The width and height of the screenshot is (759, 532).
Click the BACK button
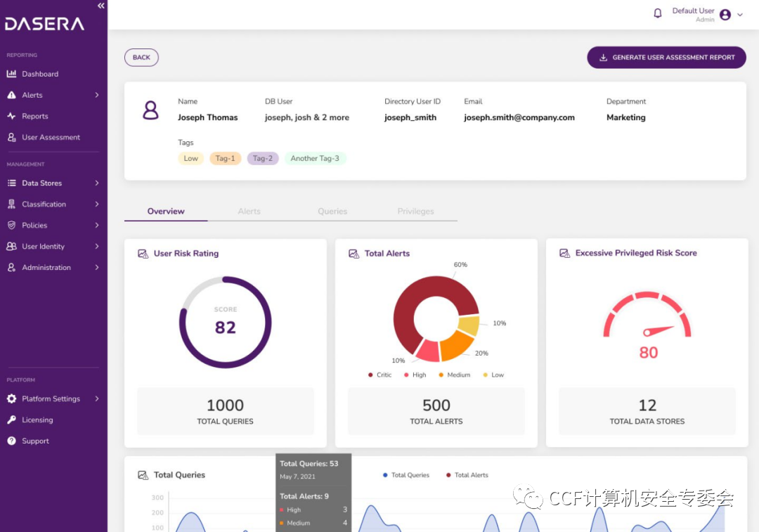141,58
